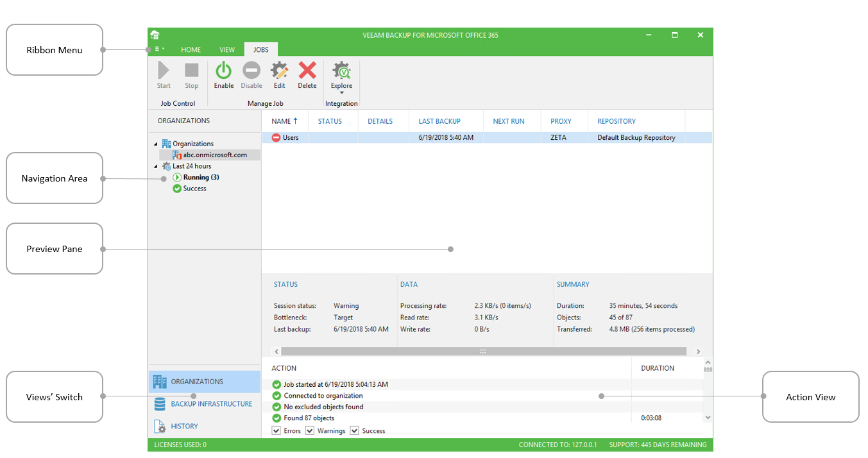
Task: Toggle the Errors filter checkbox
Action: click(277, 430)
